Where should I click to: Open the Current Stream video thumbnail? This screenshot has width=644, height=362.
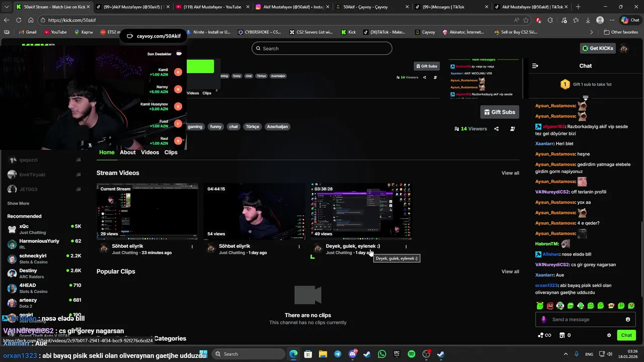[147, 211]
